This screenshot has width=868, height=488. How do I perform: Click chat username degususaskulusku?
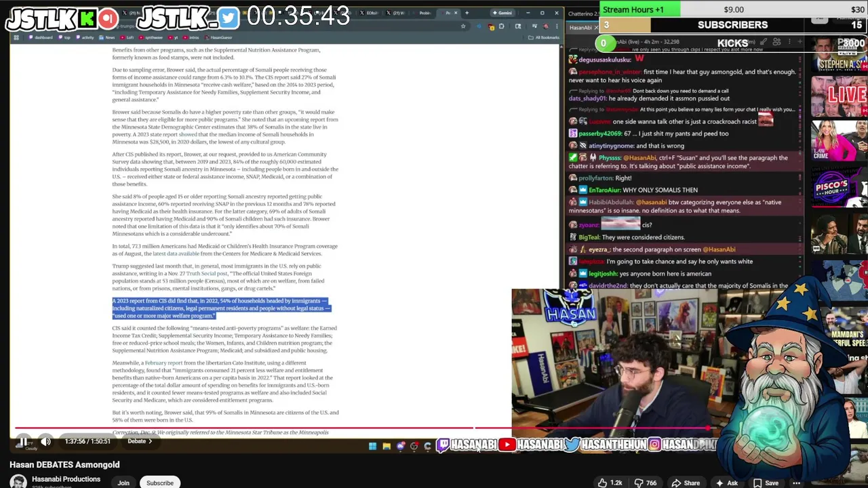pos(604,60)
